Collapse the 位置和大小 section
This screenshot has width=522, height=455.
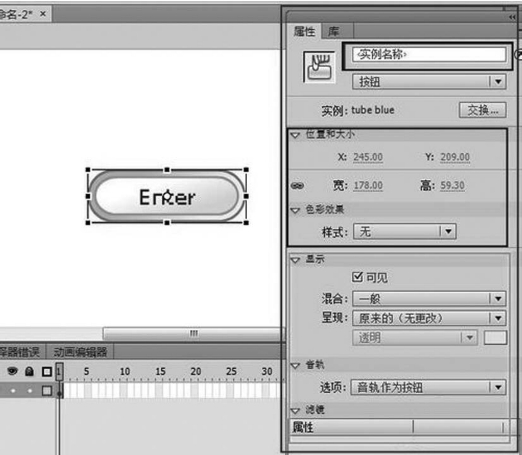(295, 135)
